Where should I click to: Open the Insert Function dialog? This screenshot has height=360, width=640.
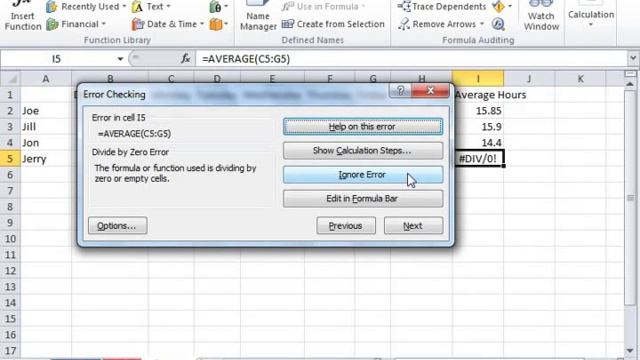[23, 16]
